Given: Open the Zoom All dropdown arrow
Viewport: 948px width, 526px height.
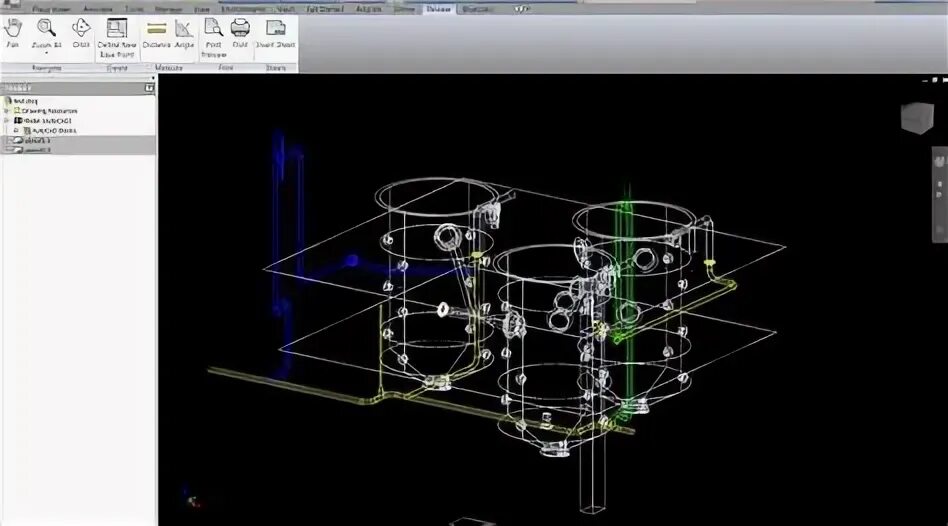Looking at the screenshot, I should point(46,54).
